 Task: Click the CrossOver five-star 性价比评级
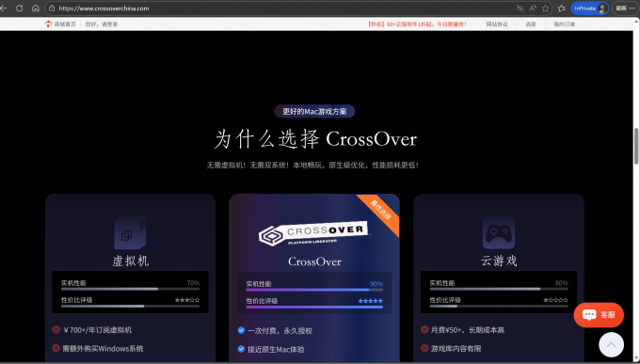pyautogui.click(x=371, y=301)
